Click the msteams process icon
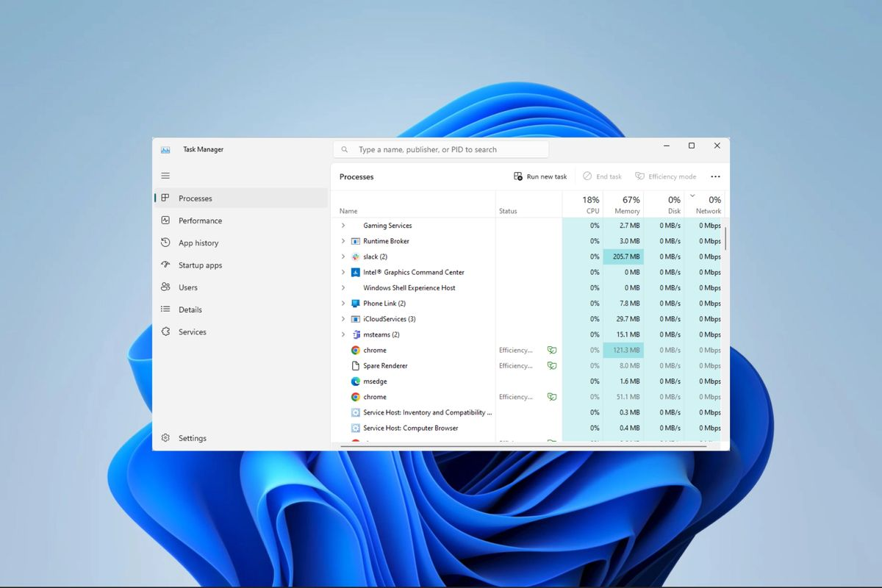 point(356,334)
